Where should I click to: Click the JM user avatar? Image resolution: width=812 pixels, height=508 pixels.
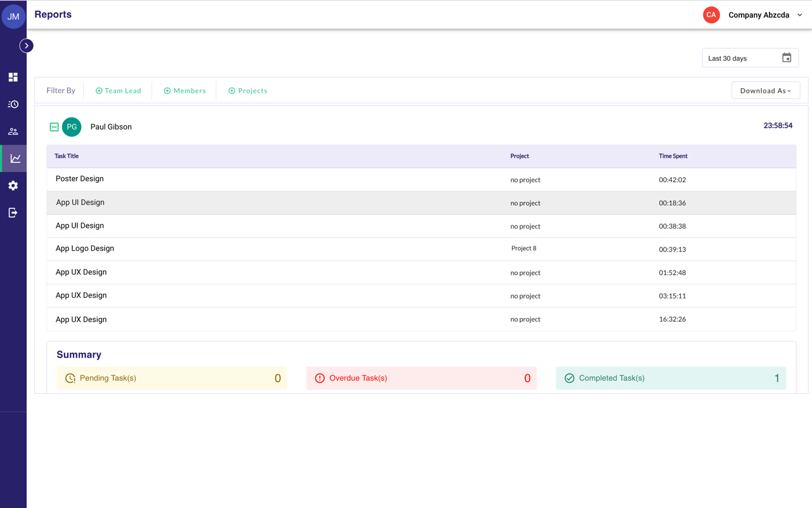tap(13, 17)
